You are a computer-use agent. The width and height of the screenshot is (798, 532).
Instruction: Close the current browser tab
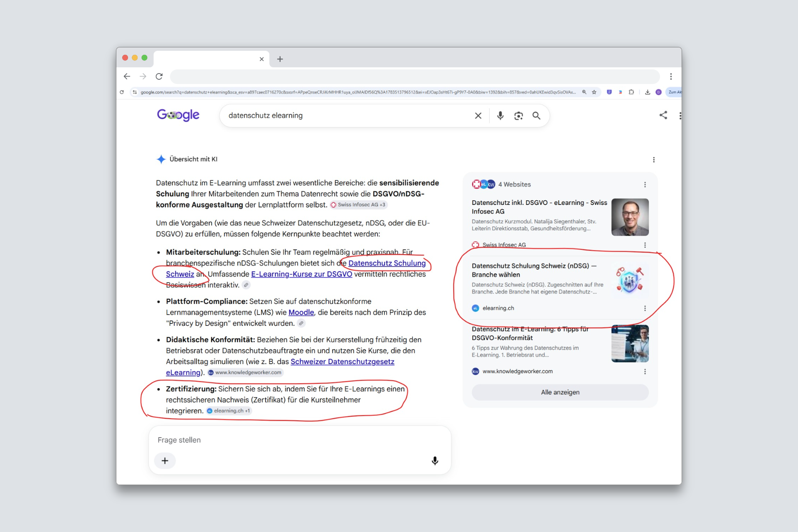click(x=261, y=59)
